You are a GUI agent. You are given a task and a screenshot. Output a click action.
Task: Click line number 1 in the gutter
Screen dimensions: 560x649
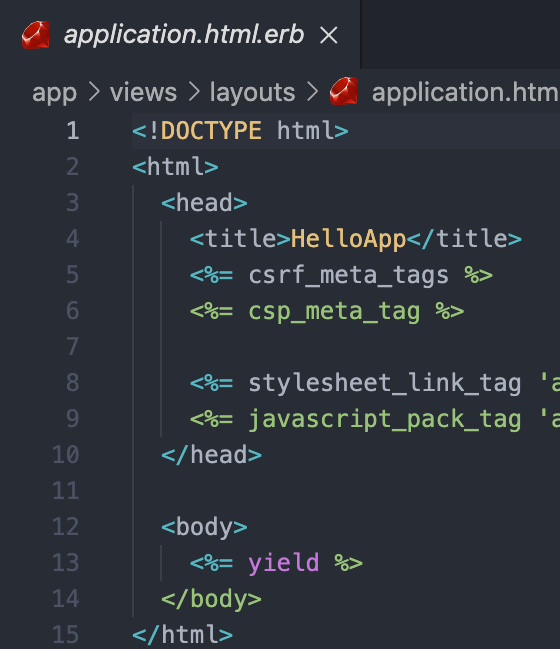(73, 131)
